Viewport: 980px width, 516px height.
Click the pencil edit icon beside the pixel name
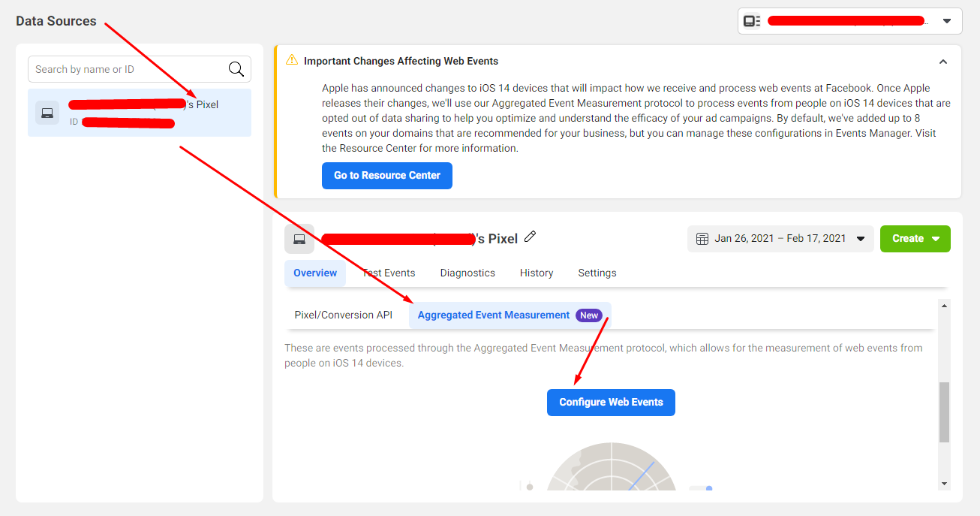point(531,237)
